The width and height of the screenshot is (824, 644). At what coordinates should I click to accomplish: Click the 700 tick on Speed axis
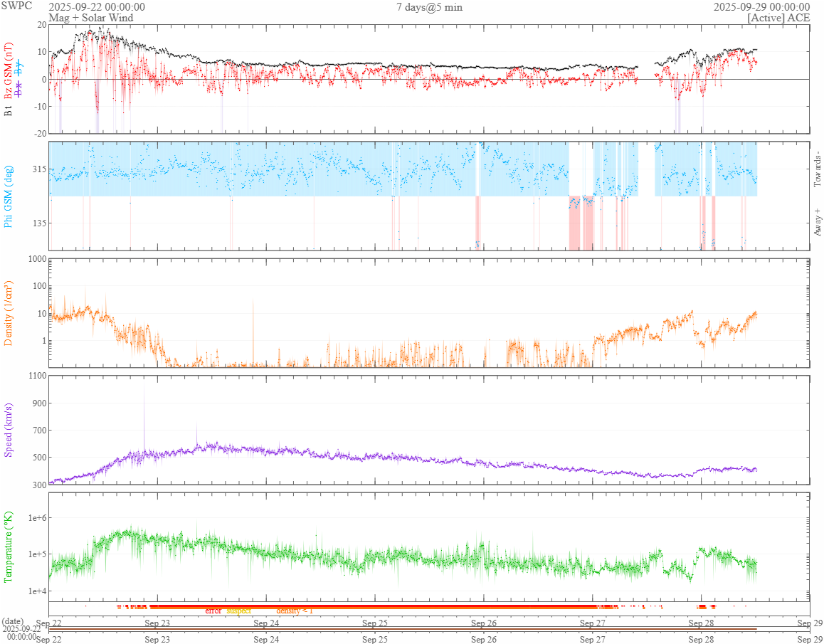pos(39,431)
